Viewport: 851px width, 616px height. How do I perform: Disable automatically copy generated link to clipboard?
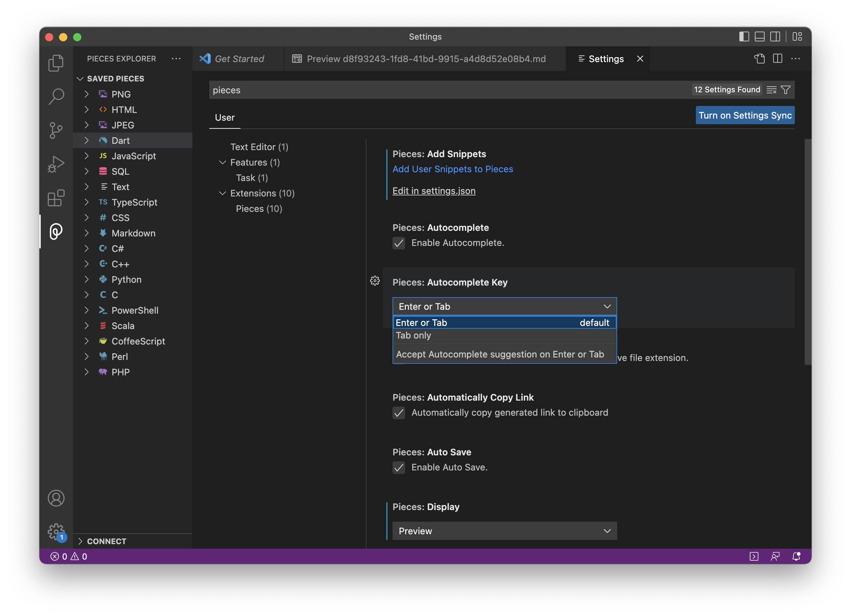pyautogui.click(x=399, y=413)
